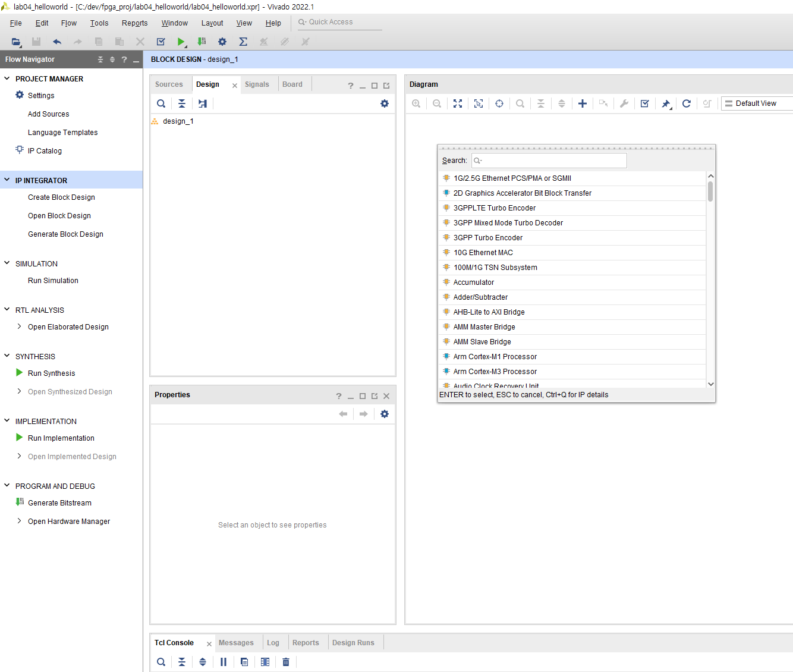
Task: Collapse all in Flow Navigator header
Action: [100, 59]
